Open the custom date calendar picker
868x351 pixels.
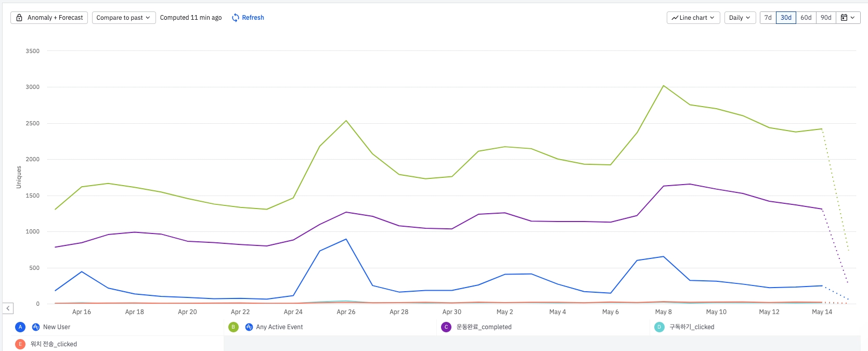point(848,18)
